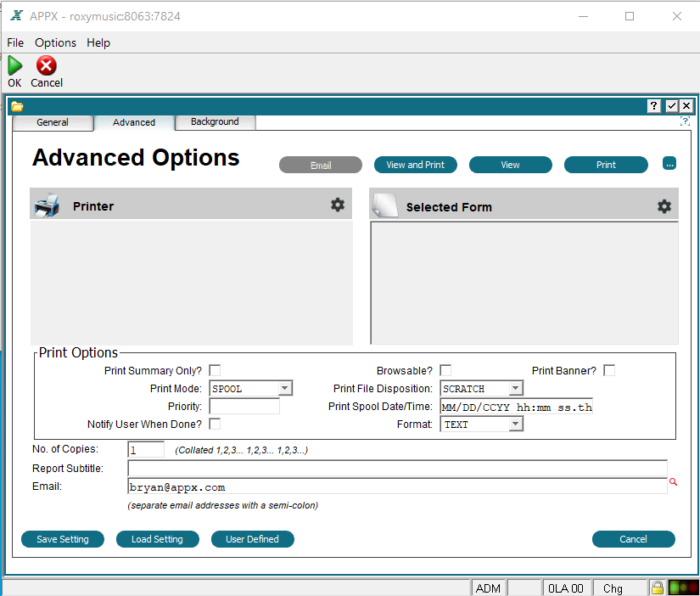700x596 pixels.
Task: Open the Printer settings gear
Action: [x=338, y=205]
